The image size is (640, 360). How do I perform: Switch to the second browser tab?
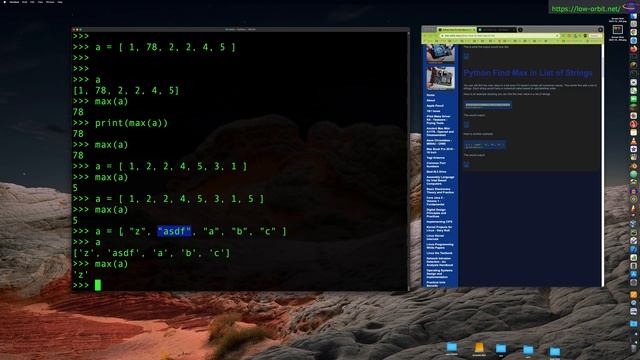point(496,29)
